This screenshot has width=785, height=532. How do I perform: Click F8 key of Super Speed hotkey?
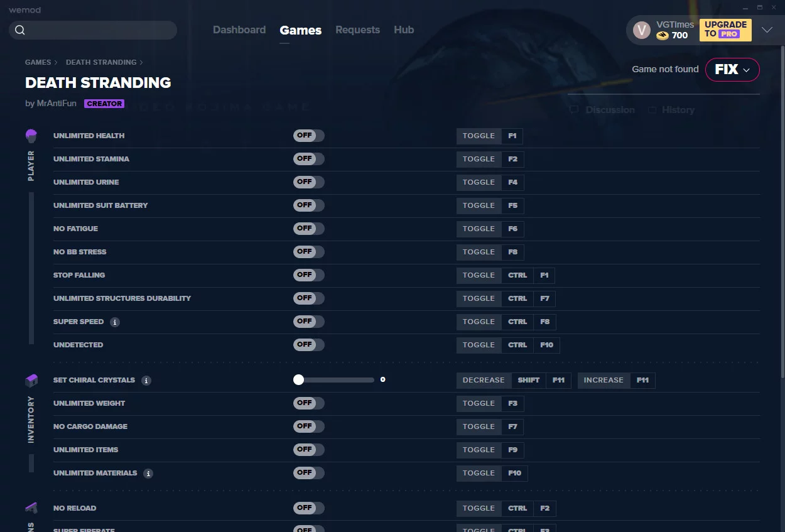(544, 322)
